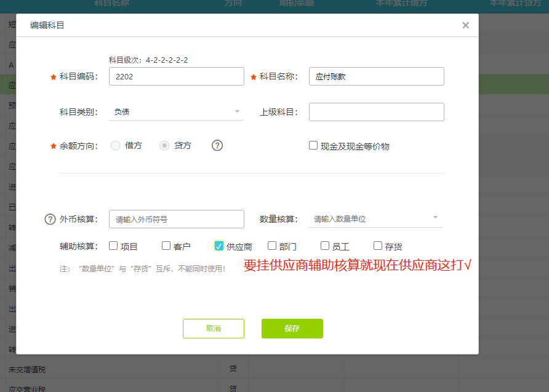Tick the 员工 checkbox

pos(325,246)
